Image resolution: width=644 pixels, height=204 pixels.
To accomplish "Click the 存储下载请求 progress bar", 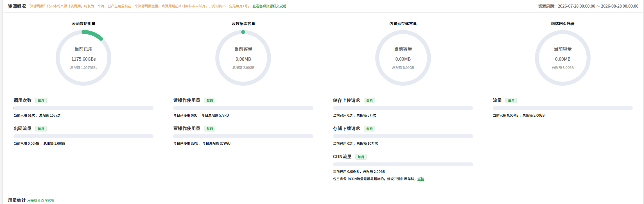I will [x=403, y=136].
